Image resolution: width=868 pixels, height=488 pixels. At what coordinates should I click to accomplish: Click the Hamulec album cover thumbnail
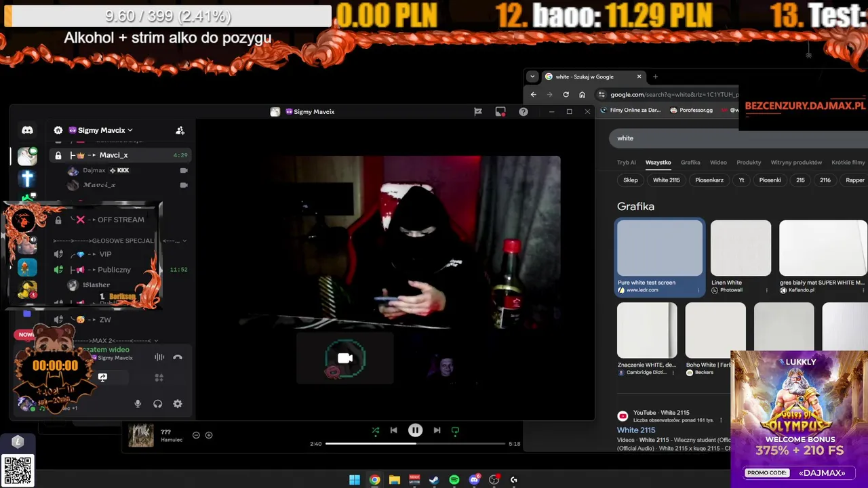141,435
